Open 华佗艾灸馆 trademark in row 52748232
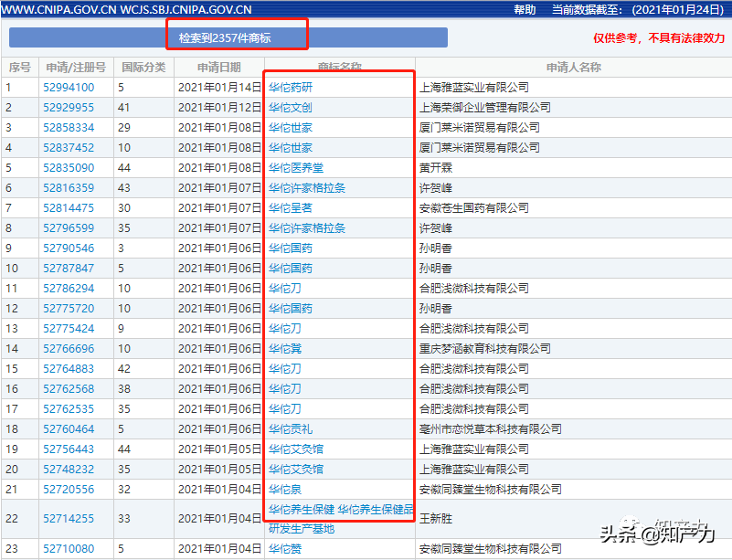732x560 pixels. tap(296, 469)
